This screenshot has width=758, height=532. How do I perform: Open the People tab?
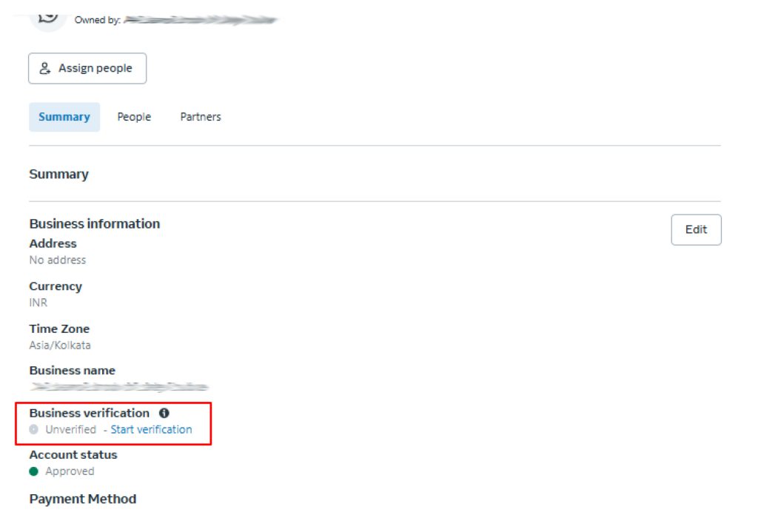point(134,117)
